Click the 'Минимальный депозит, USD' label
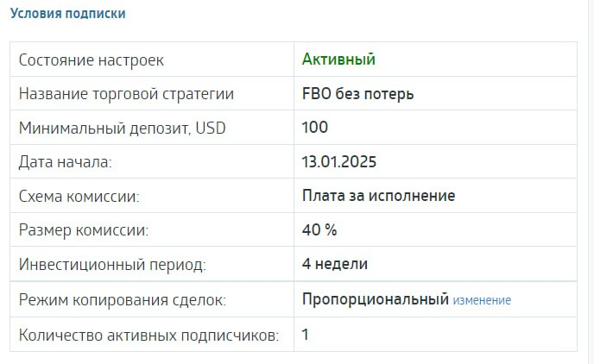The image size is (594, 364). pos(123,128)
